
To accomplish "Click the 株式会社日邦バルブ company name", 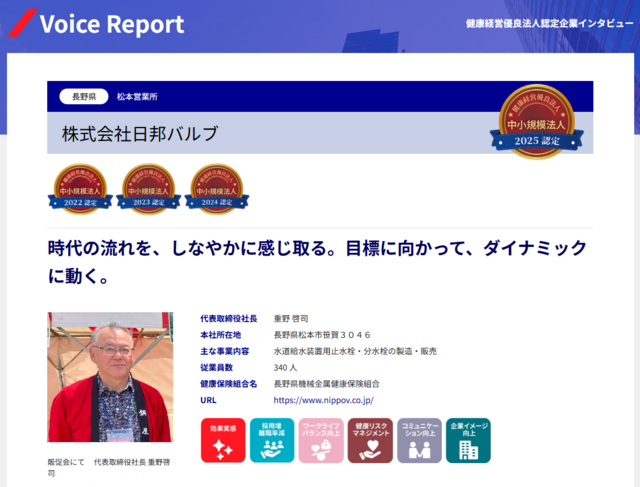I will (139, 133).
